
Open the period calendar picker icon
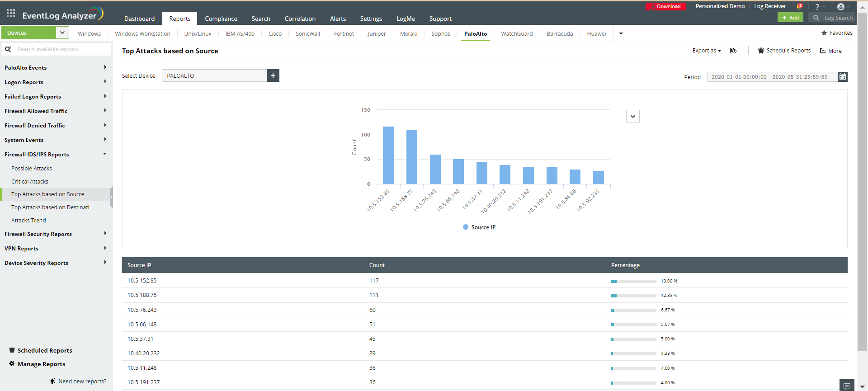[843, 77]
